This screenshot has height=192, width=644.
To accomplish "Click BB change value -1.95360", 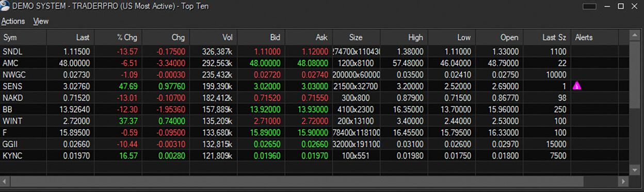I will 171,109.
